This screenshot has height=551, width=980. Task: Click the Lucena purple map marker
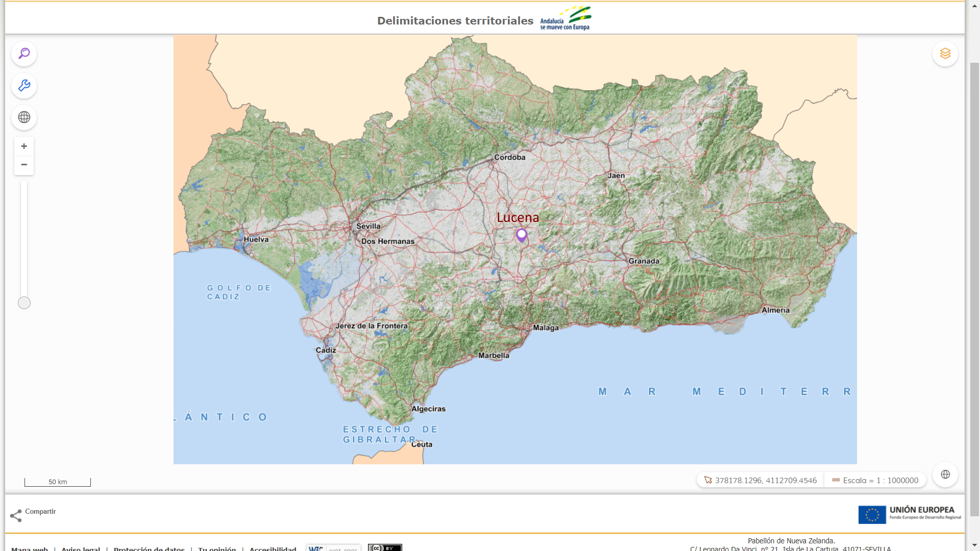pos(521,235)
